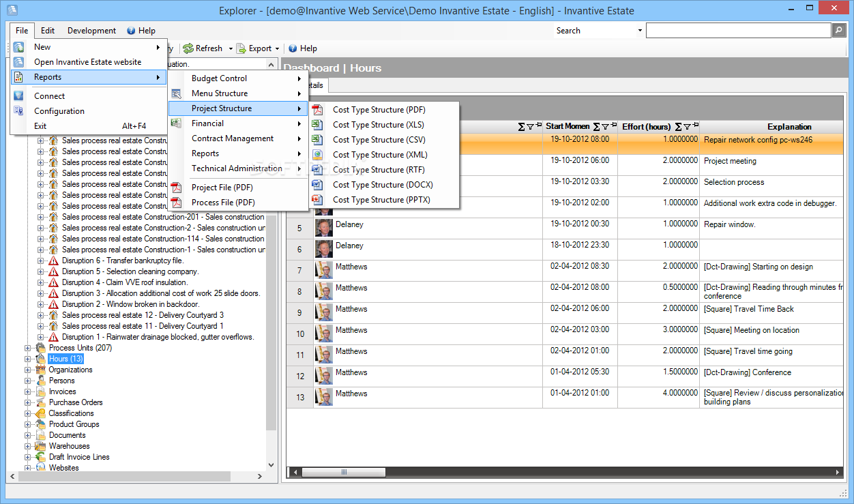Click the blue Help icon in the toolbar
The width and height of the screenshot is (854, 504).
coord(293,48)
